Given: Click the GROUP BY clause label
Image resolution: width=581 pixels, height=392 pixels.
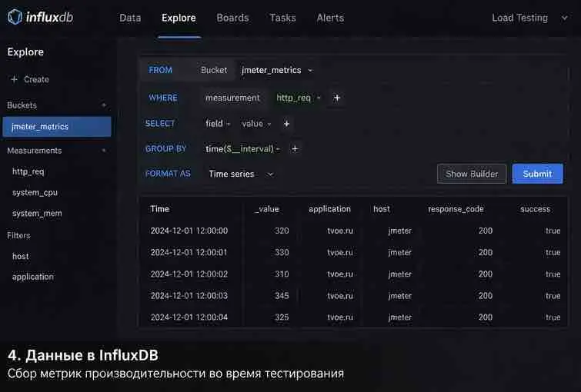Looking at the screenshot, I should pos(165,149).
